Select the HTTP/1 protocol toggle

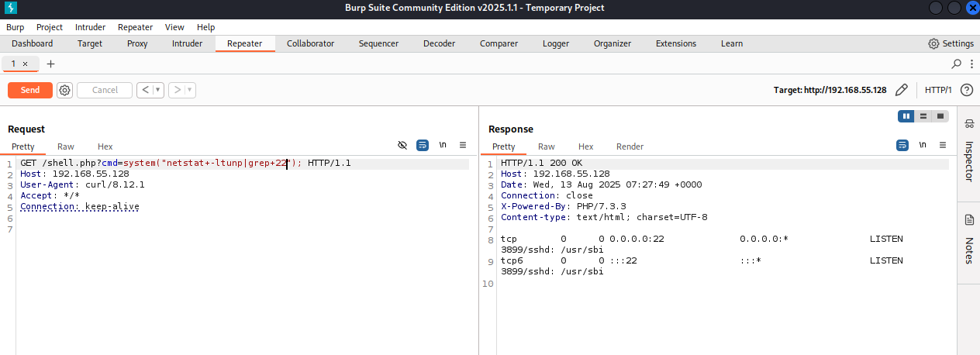[938, 90]
